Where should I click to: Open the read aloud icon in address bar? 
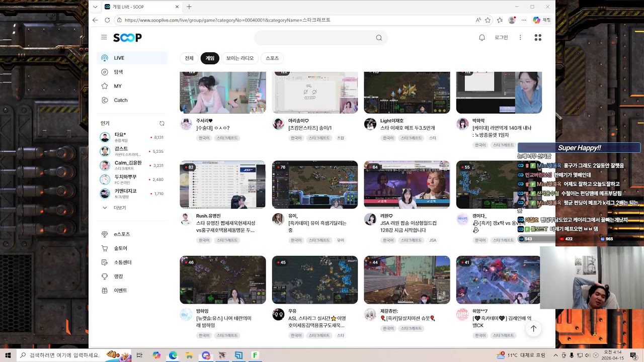pyautogui.click(x=478, y=20)
